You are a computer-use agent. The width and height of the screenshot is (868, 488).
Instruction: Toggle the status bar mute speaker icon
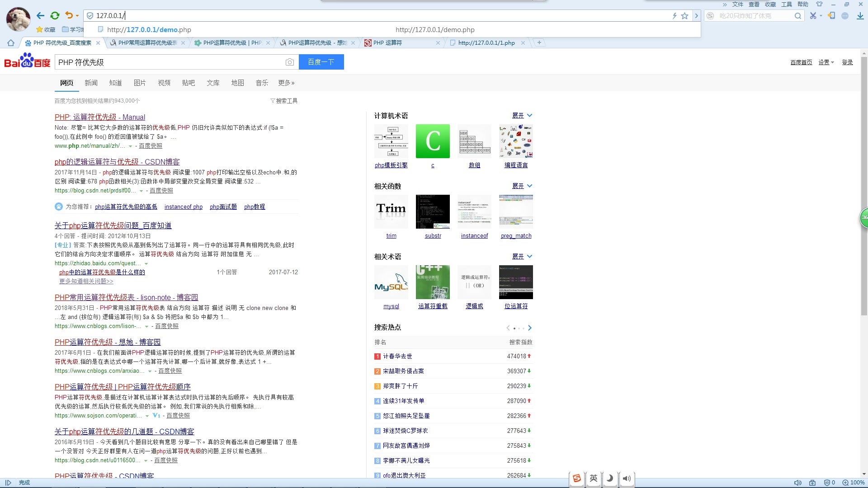pyautogui.click(x=798, y=483)
